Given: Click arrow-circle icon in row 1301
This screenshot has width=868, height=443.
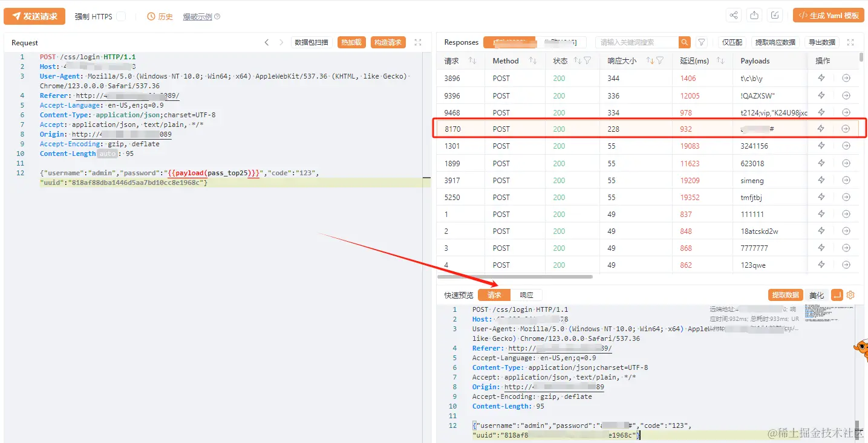Looking at the screenshot, I should [846, 146].
